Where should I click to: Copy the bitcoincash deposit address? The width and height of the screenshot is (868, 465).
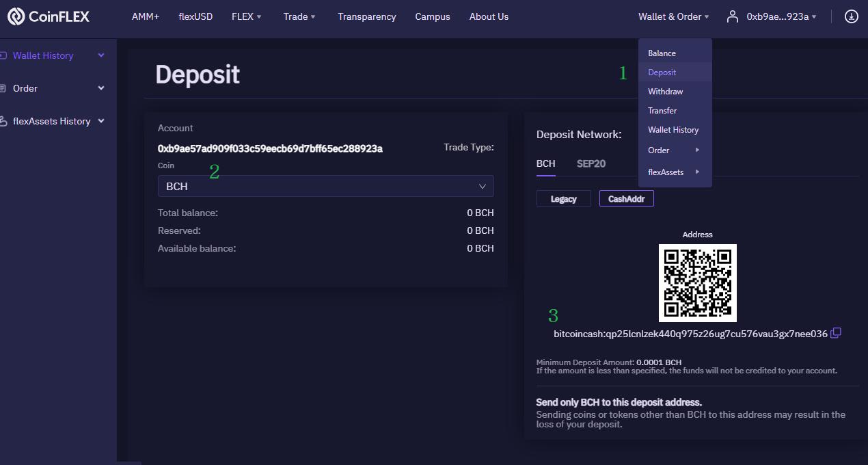coord(836,333)
